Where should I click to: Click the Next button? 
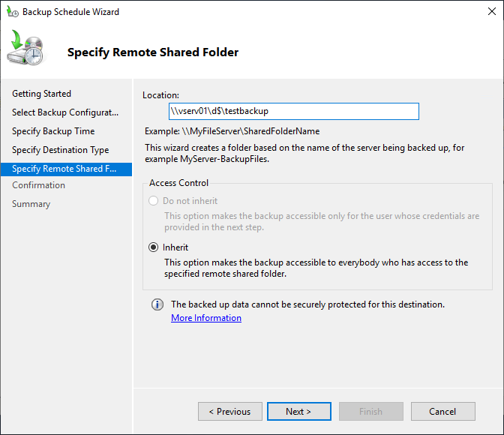tap(299, 411)
